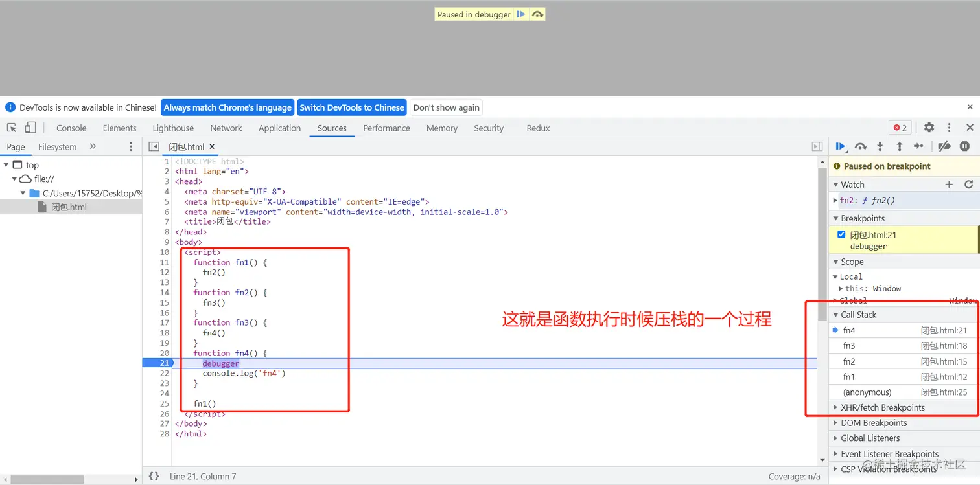Switch to the Console tab
The width and height of the screenshot is (980, 485).
(x=71, y=128)
